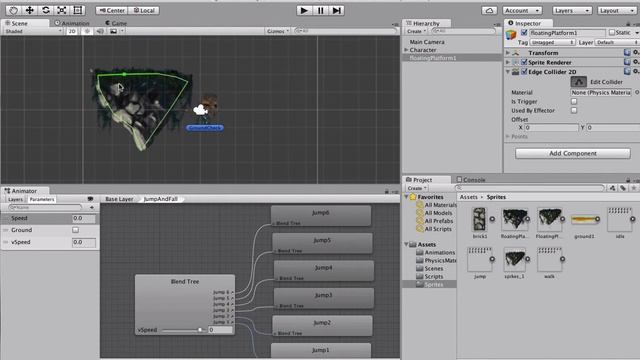640x360 pixels.
Task: Select Main Camera in Hierarchy
Action: click(x=427, y=42)
